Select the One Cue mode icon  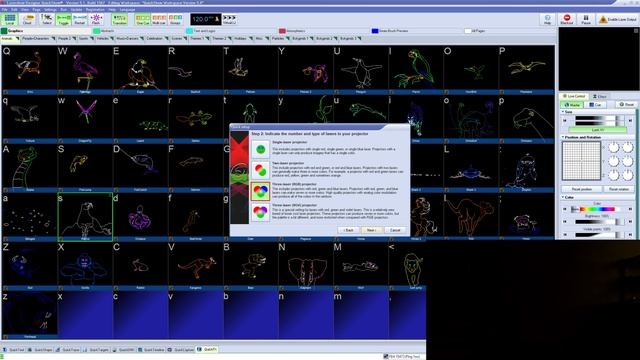coord(142,19)
